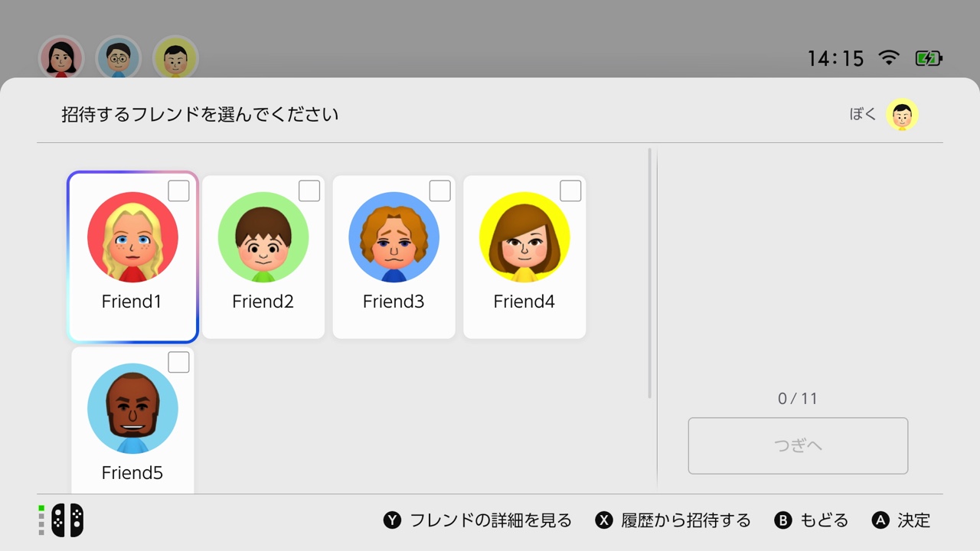Viewport: 980px width, 551px height.
Task: Click Friend2's brown-haired avatar picture
Action: 263,237
